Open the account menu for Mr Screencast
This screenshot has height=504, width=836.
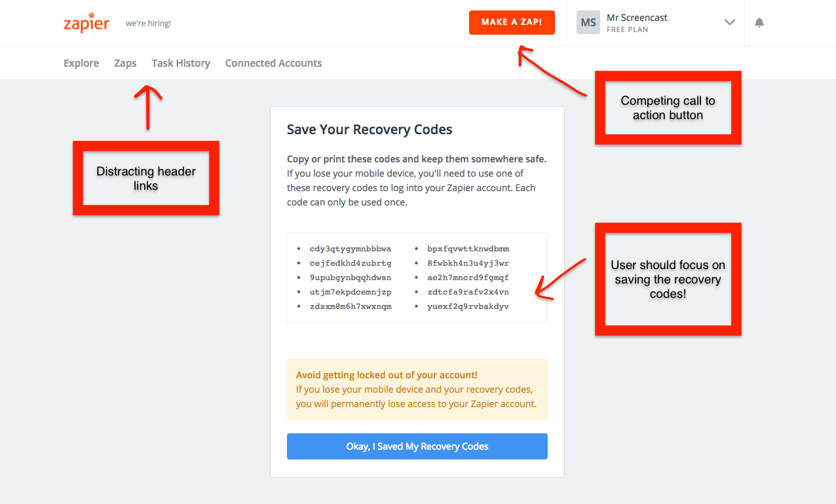click(x=637, y=17)
